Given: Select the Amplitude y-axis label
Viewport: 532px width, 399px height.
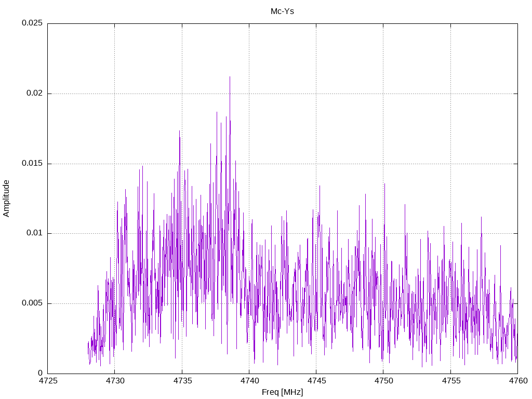Looking at the screenshot, I should 6,198.
